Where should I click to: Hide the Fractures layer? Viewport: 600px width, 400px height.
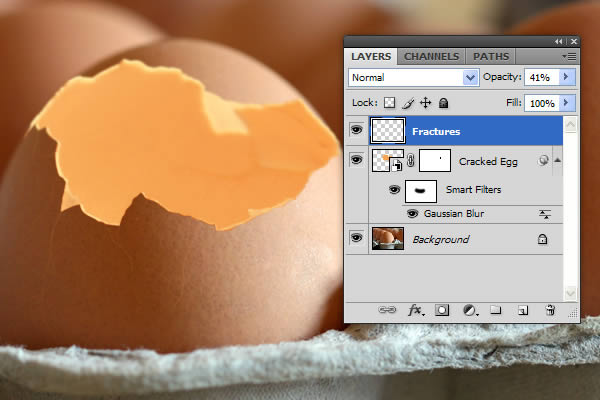click(356, 130)
